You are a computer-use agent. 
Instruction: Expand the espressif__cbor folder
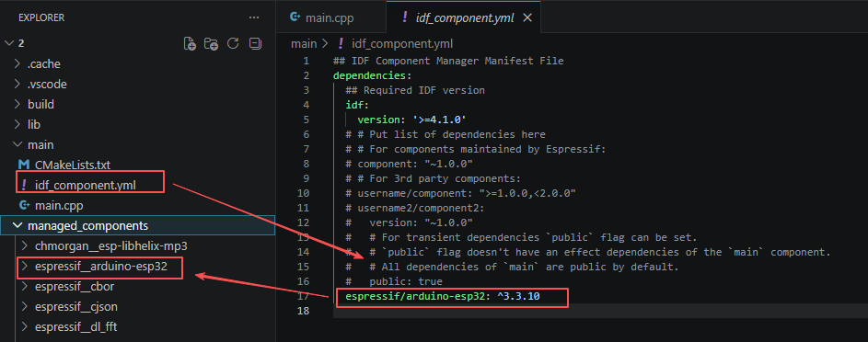point(24,286)
